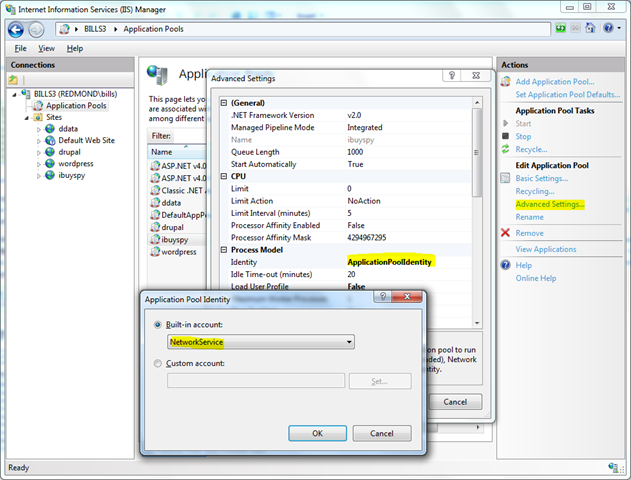This screenshot has width=631, height=480.
Task: Expand the ddata site tree node
Action: tap(39, 130)
